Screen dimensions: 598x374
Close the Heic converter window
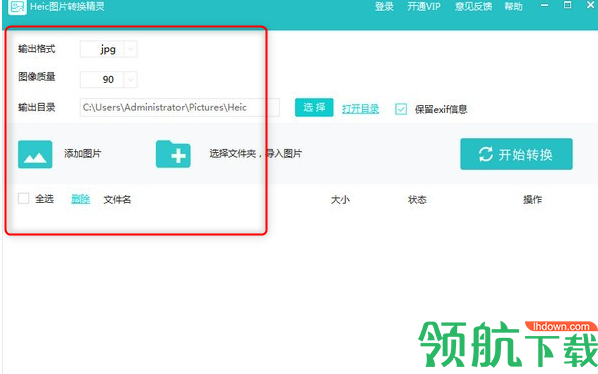[x=590, y=5]
